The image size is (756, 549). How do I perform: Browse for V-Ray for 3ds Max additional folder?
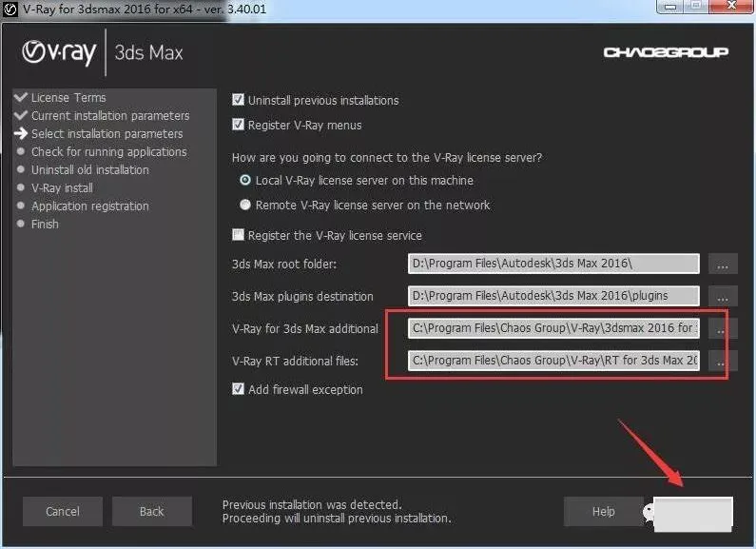tap(723, 328)
